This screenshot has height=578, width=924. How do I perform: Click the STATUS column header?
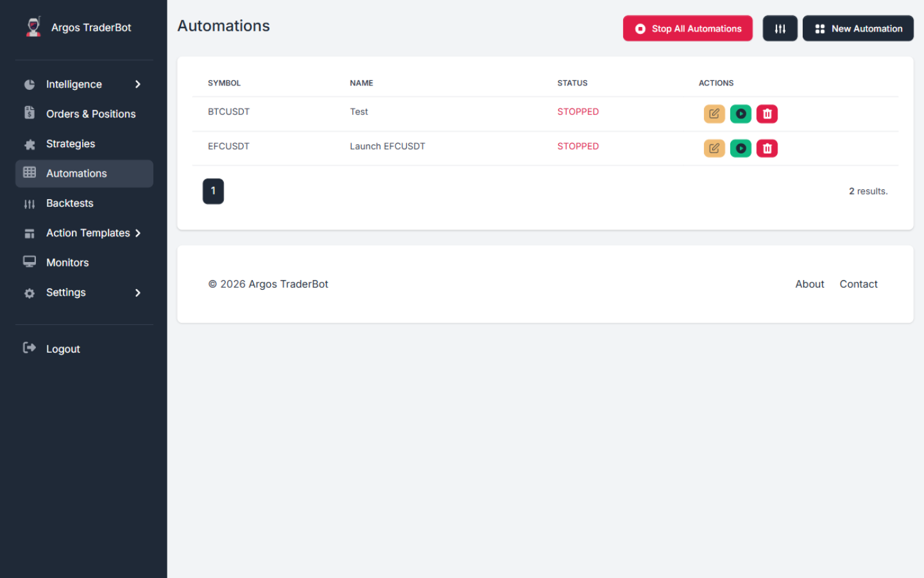(x=572, y=83)
